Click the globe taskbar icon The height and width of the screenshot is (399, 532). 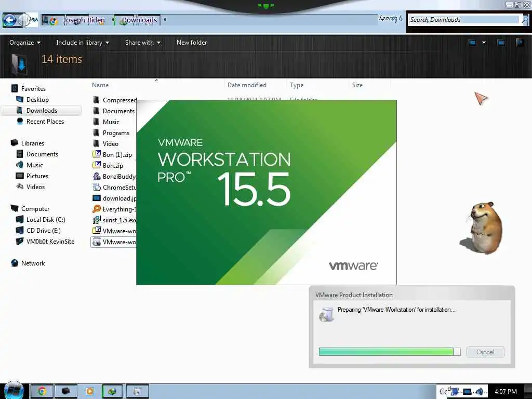pos(113,391)
